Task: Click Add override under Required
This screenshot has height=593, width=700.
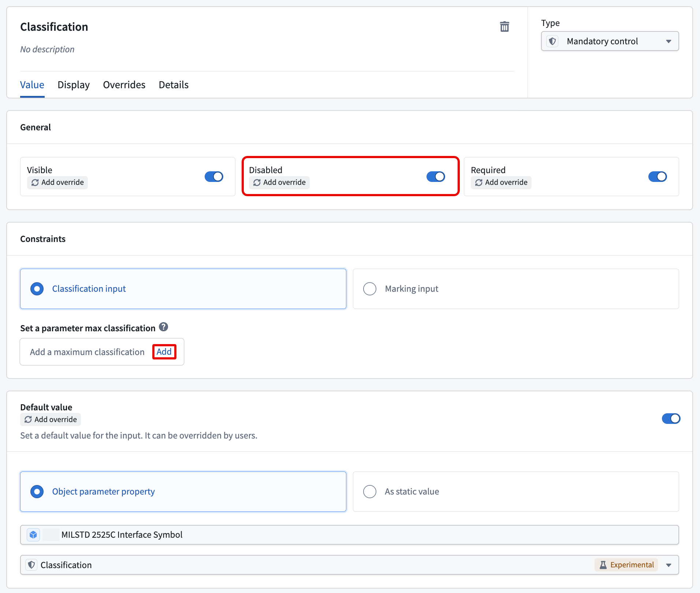Action: point(501,182)
